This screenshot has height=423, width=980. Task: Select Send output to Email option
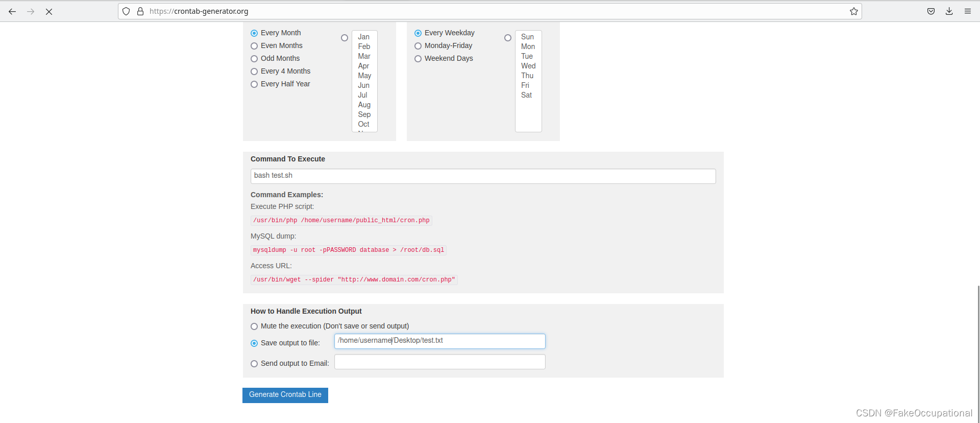(254, 364)
